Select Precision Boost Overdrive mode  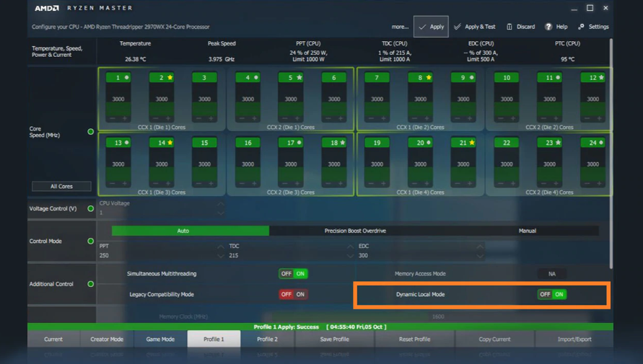355,231
